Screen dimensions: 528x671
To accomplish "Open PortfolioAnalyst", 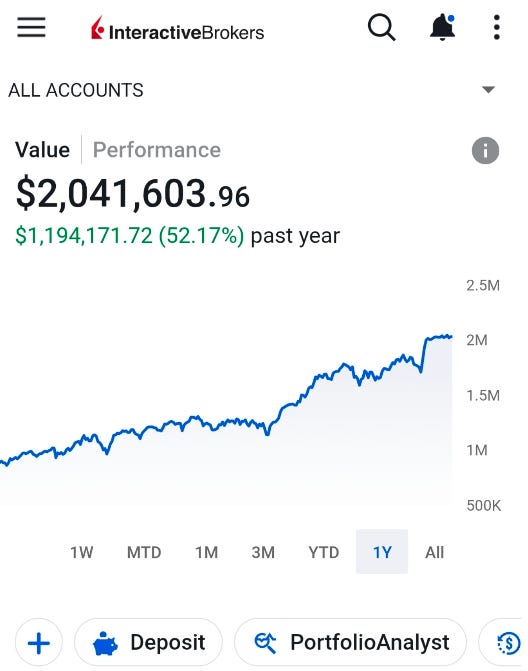I will (350, 643).
